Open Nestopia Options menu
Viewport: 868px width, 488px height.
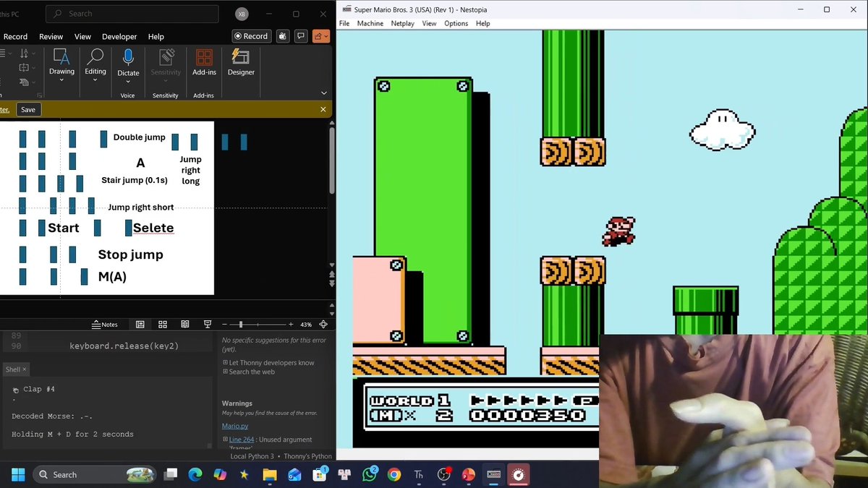point(456,23)
